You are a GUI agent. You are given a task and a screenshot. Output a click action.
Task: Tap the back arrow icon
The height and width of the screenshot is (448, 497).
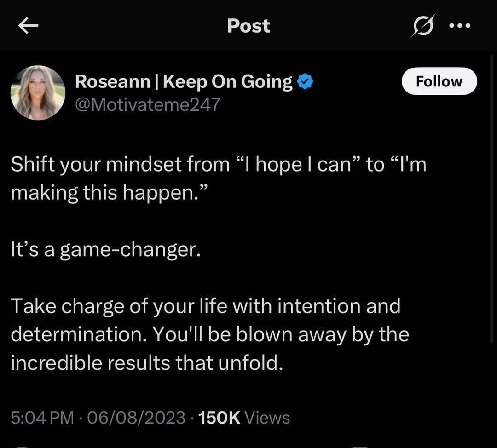[28, 26]
